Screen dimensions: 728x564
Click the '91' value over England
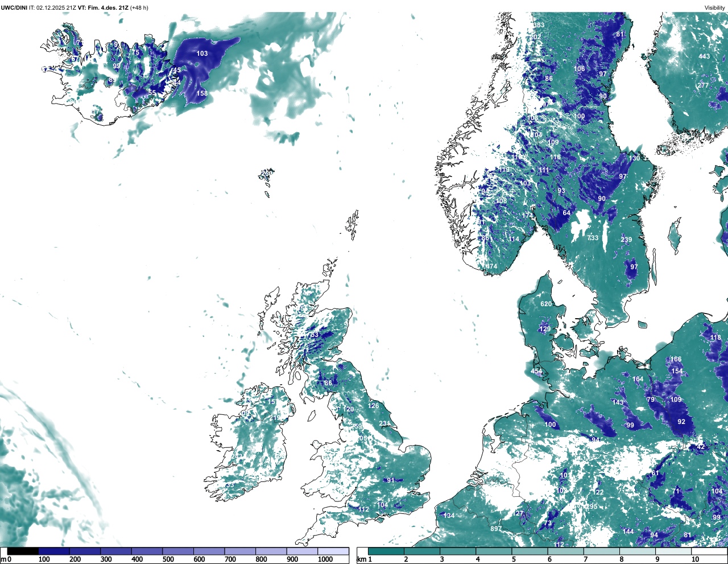click(x=391, y=480)
